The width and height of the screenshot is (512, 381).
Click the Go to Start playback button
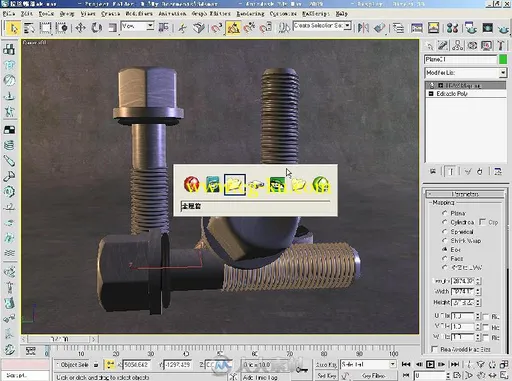[406, 364]
